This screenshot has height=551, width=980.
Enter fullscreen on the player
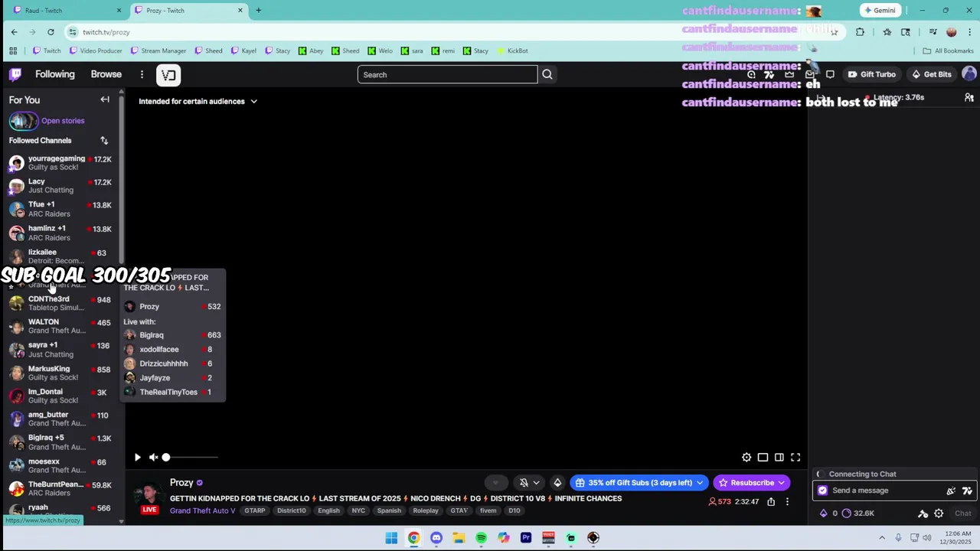pyautogui.click(x=795, y=458)
